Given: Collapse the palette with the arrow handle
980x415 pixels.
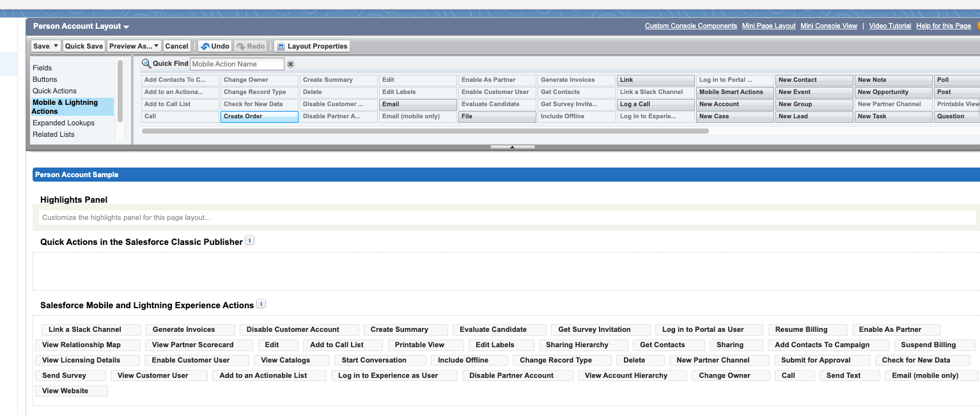Looking at the screenshot, I should 512,146.
